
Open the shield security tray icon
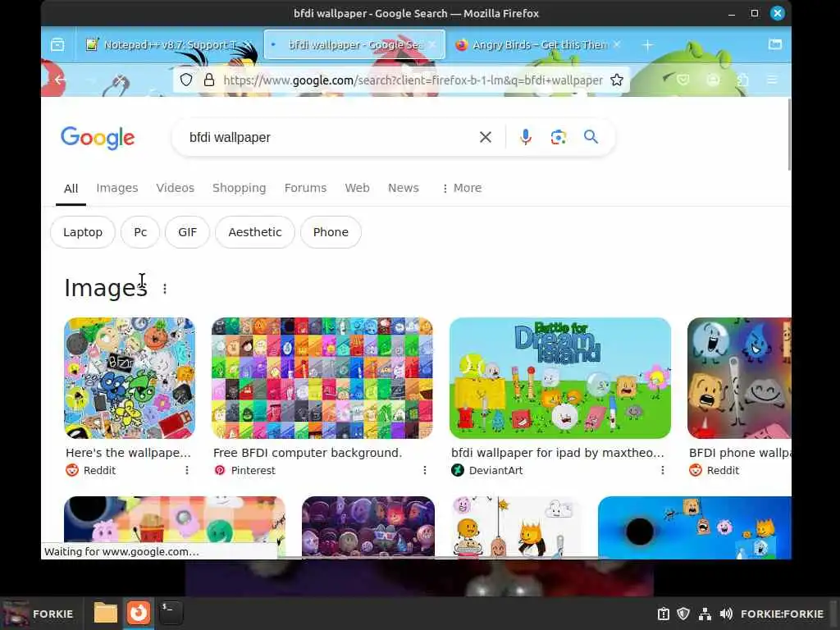click(683, 614)
